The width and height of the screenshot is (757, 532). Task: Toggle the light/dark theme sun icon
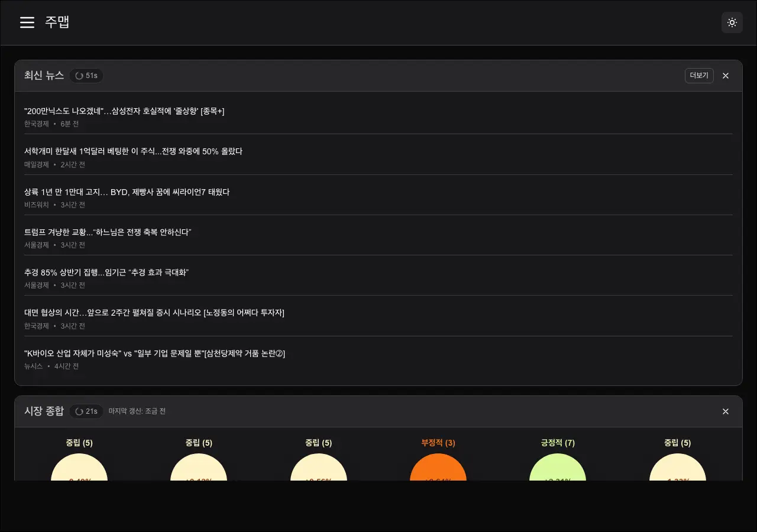tap(732, 22)
